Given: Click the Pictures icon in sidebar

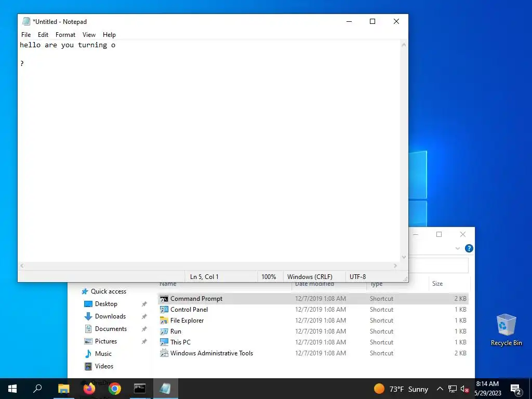Looking at the screenshot, I should click(x=88, y=341).
